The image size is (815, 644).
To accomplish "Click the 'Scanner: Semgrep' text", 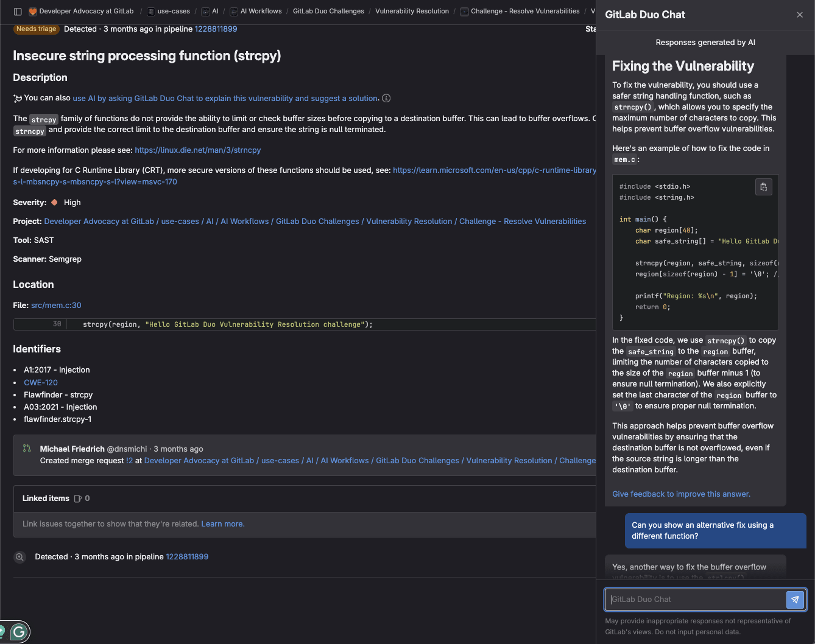I will (x=47, y=259).
